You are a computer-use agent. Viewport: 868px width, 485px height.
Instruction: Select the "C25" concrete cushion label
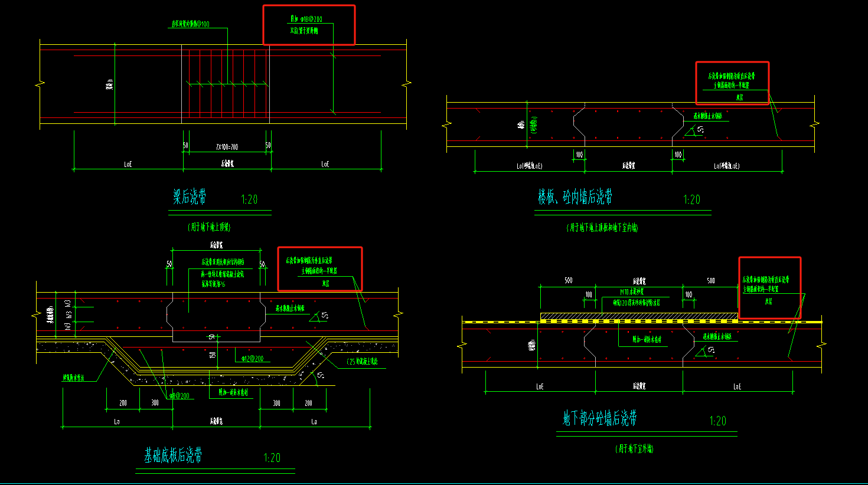pyautogui.click(x=362, y=362)
